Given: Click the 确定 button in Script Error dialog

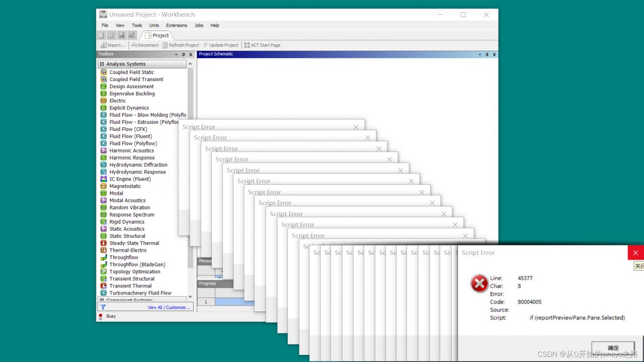Looking at the screenshot, I should tap(613, 348).
